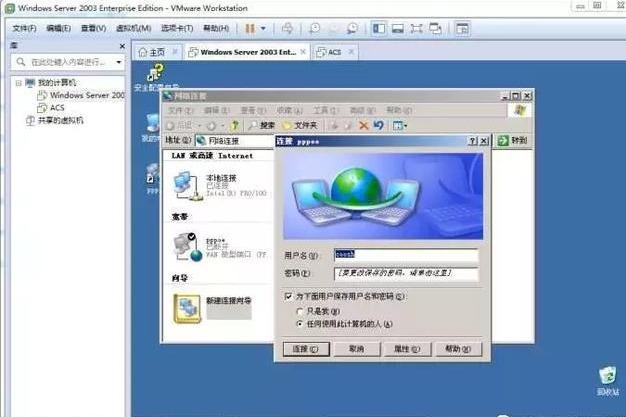
Task: Close the ACS tab
Action: (x=351, y=52)
